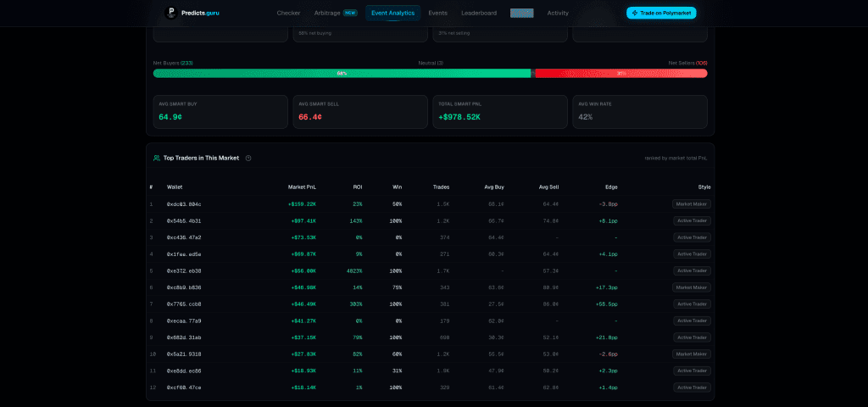
Task: Click the -2.6pp edge value
Action: [608, 354]
